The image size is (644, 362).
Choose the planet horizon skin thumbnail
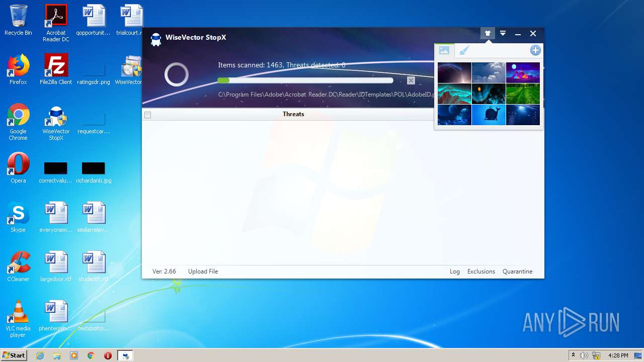pos(454,73)
